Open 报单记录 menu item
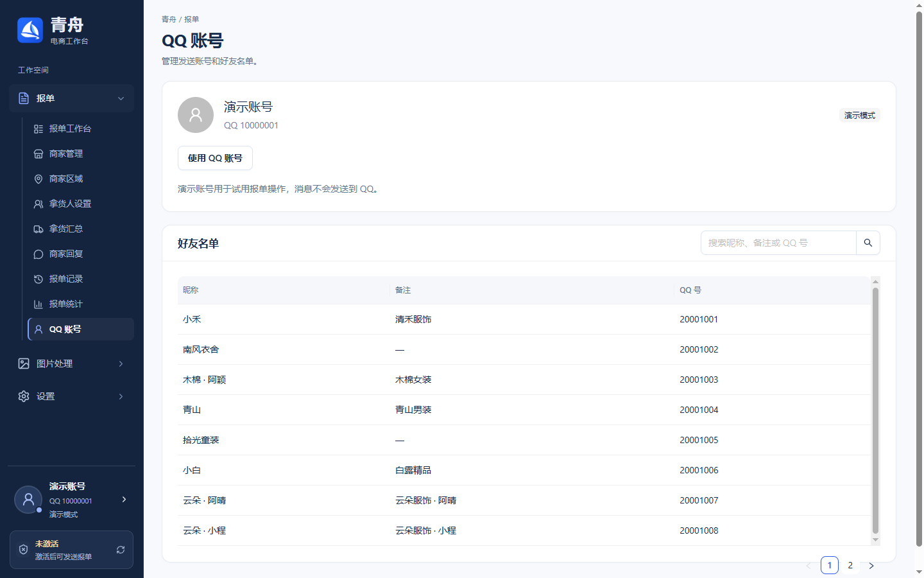The height and width of the screenshot is (578, 924). [81, 279]
